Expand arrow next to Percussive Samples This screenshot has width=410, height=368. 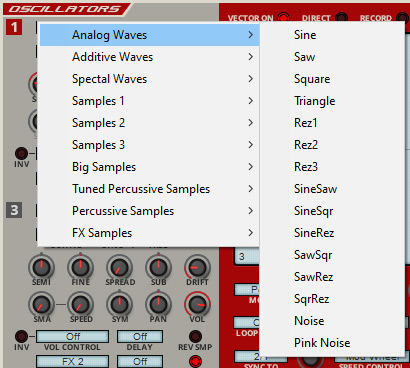(251, 211)
